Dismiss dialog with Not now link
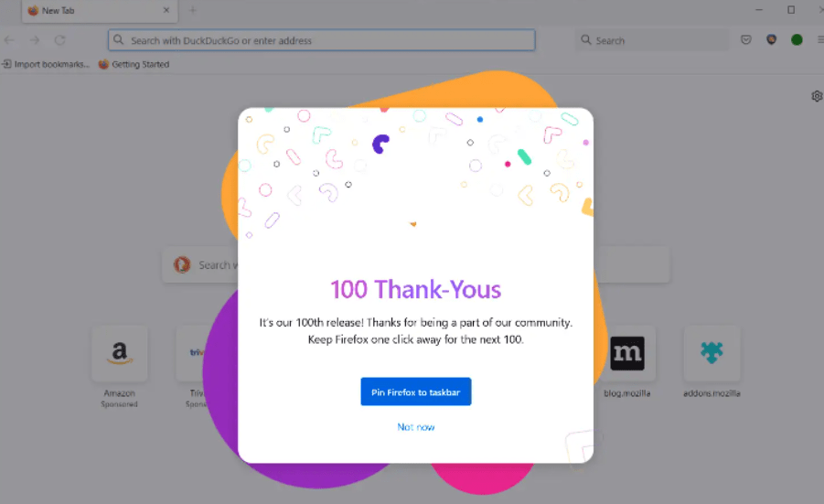The width and height of the screenshot is (824, 504). [415, 427]
